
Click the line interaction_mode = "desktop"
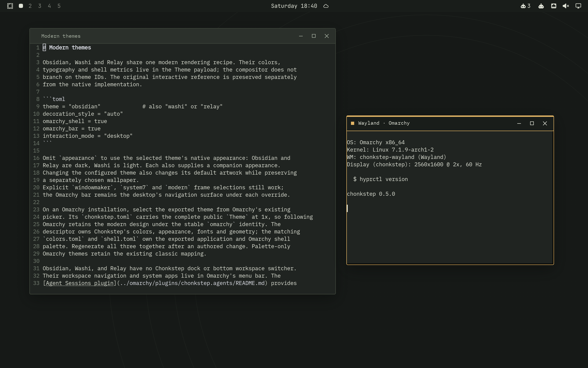coord(88,136)
